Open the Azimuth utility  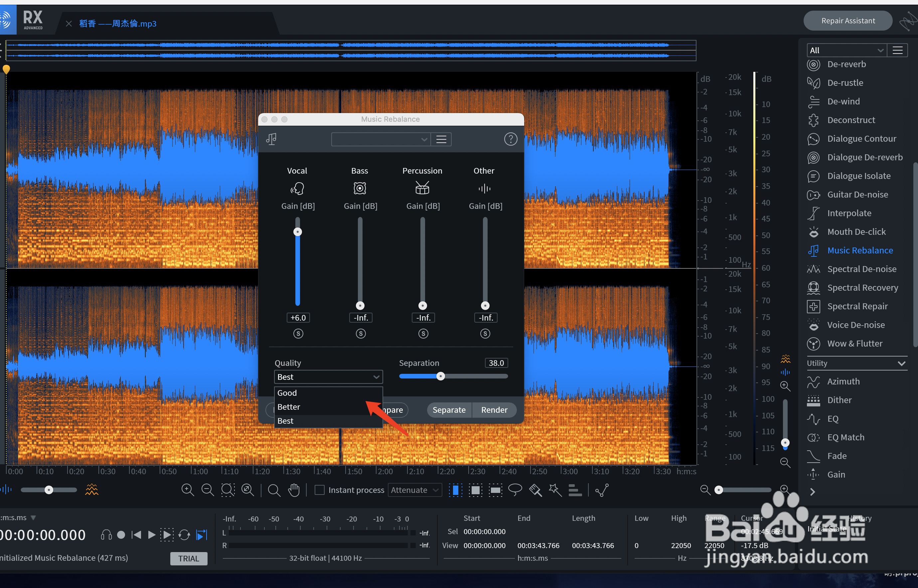point(843,381)
